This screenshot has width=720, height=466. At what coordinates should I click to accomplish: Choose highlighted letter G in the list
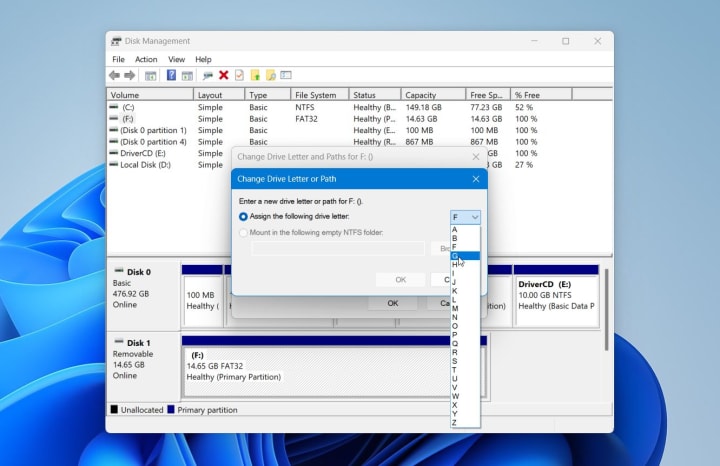[x=465, y=256]
